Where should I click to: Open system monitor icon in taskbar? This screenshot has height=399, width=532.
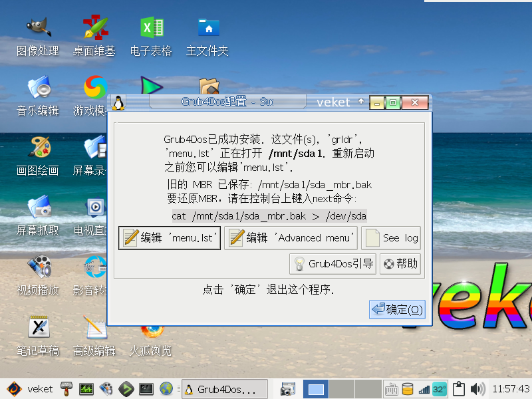[x=86, y=389]
